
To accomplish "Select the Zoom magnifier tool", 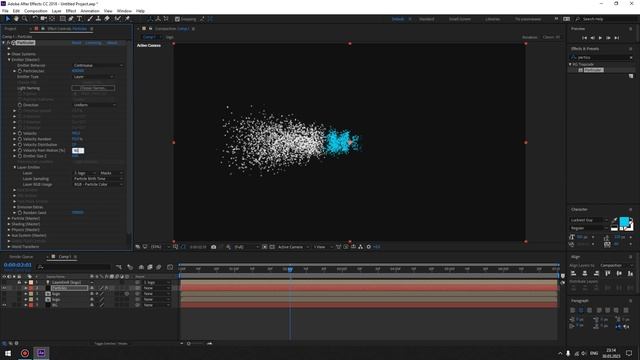I will [24, 19].
